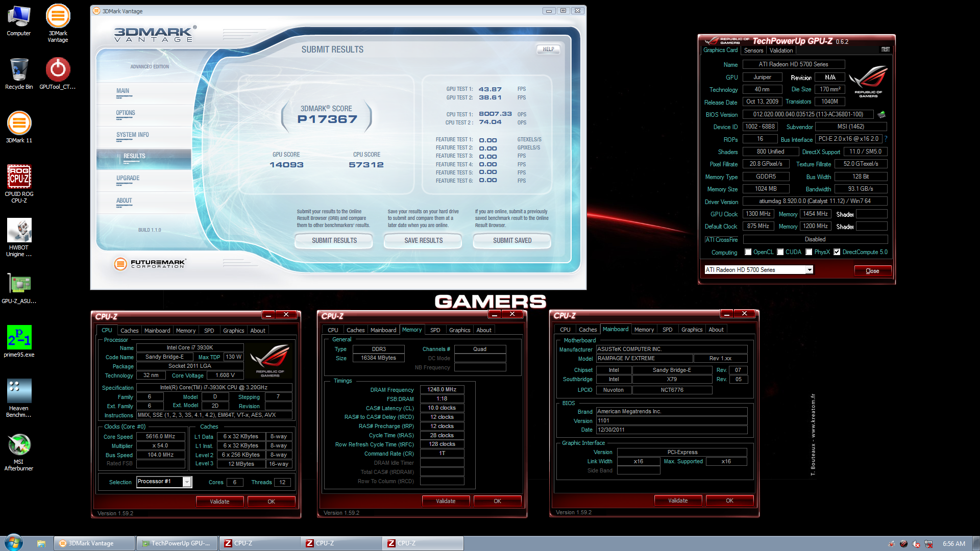
Task: Click the Core Speed 5616.0 MHz field
Action: point(160,437)
